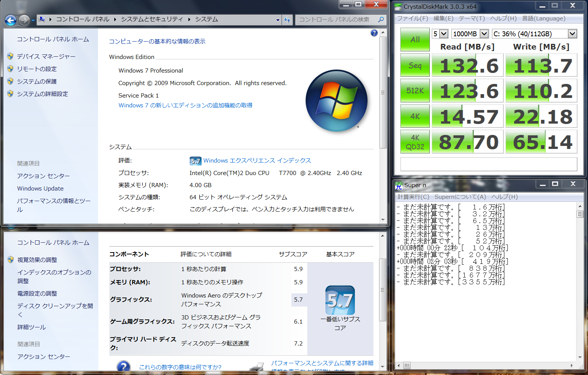Click システムとセキュリティ in the address breadcrumb
This screenshot has height=375, width=588.
[152, 19]
